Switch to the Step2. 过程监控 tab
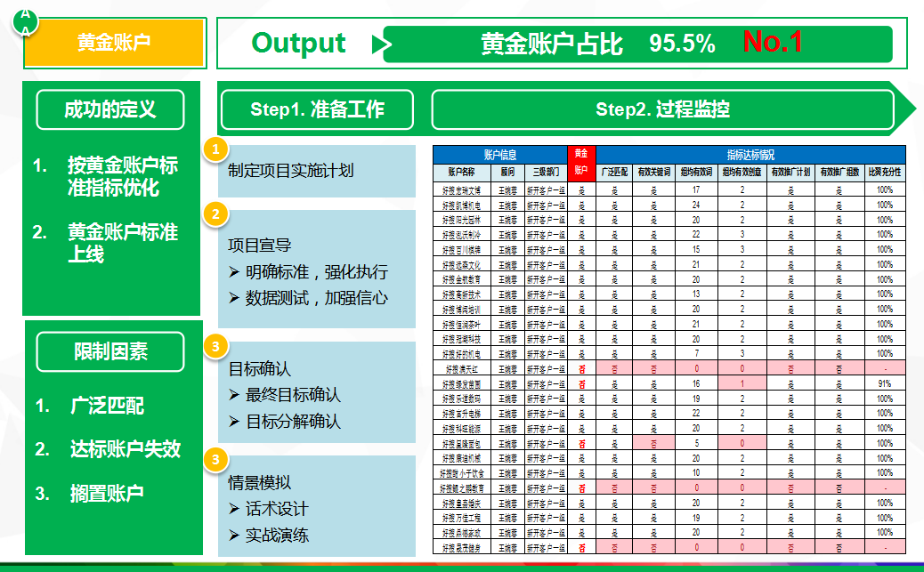 pyautogui.click(x=666, y=109)
